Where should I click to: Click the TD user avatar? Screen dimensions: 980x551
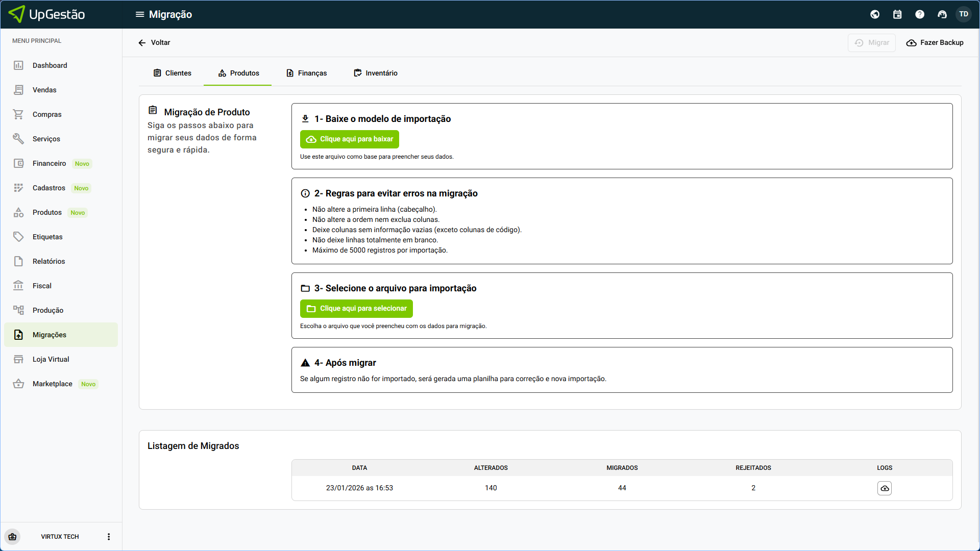click(964, 14)
